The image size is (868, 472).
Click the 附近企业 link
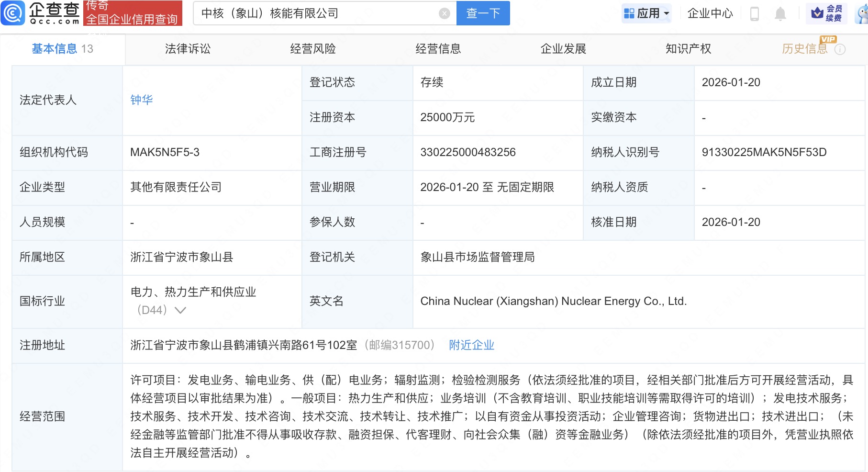coord(471,345)
